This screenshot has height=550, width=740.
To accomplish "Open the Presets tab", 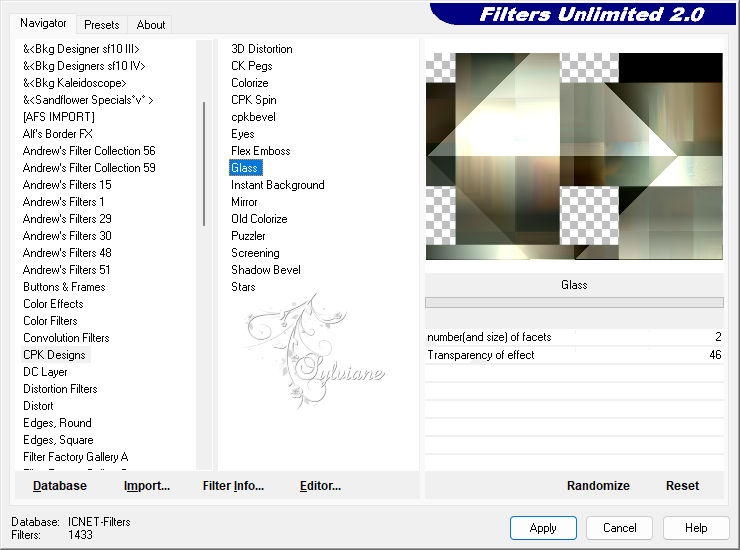I will pyautogui.click(x=101, y=25).
